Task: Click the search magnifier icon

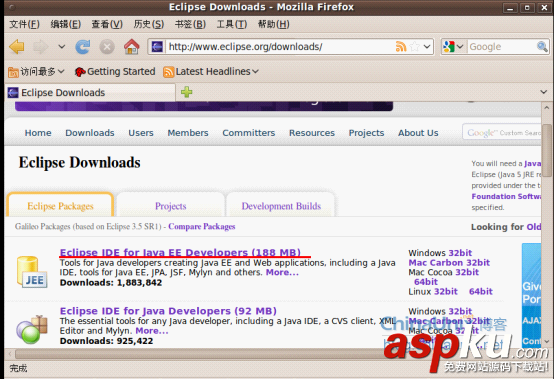Action: (x=542, y=46)
